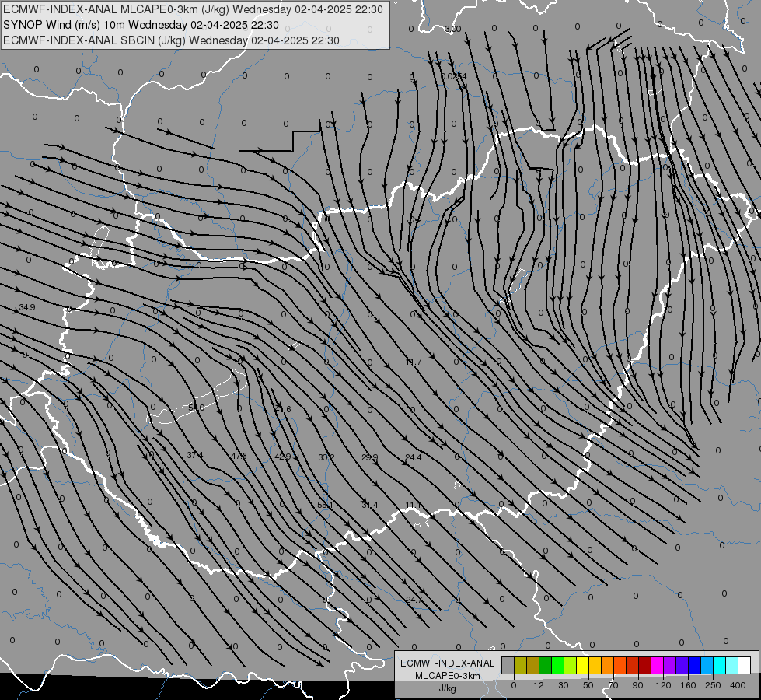Click the legend scale label 12
761x700 pixels.
pyautogui.click(x=539, y=685)
